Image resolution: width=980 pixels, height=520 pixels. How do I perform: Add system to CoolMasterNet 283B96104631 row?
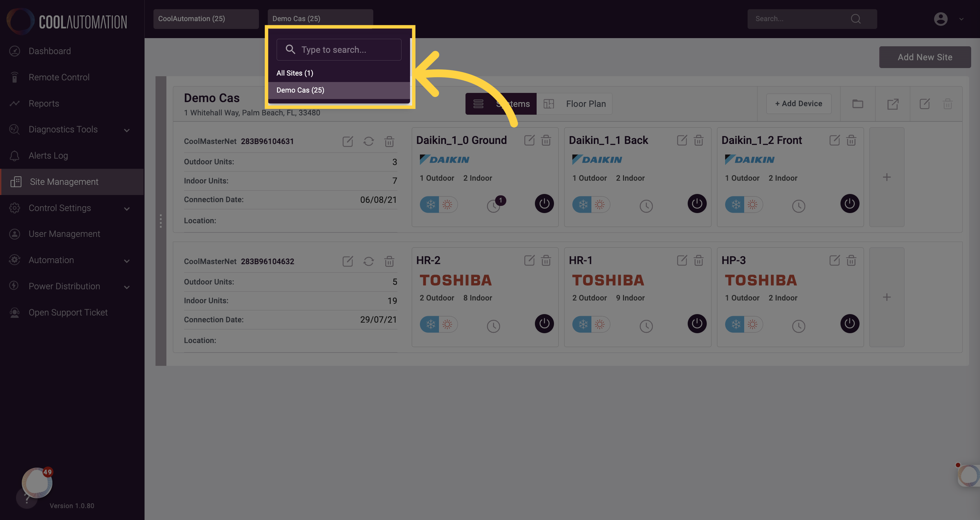click(887, 177)
